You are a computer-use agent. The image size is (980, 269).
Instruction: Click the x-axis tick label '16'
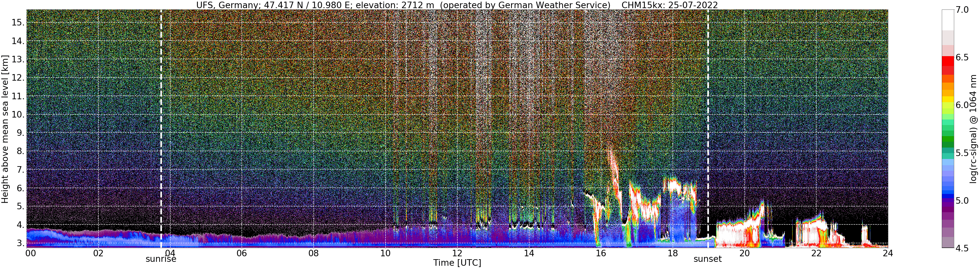[601, 253]
